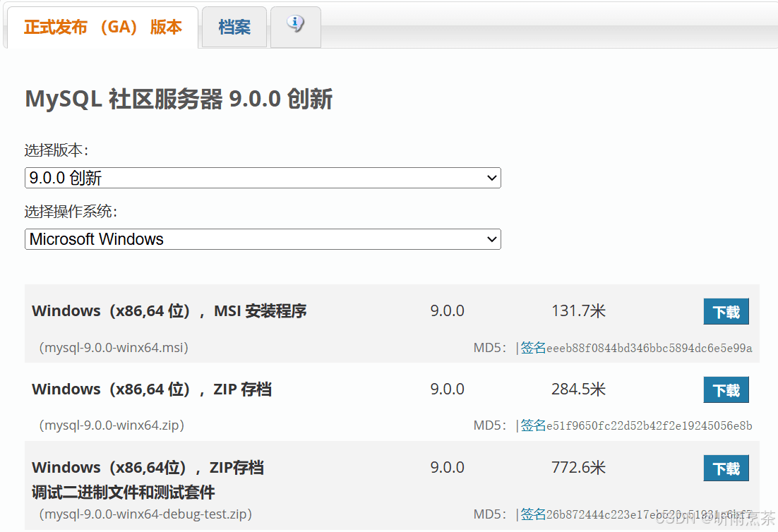The image size is (778, 532).
Task: Download the debug-test ZIP package
Action: coord(726,468)
